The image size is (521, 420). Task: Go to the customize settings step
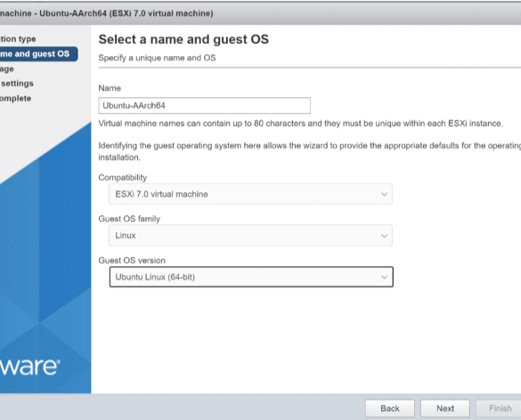pos(17,84)
